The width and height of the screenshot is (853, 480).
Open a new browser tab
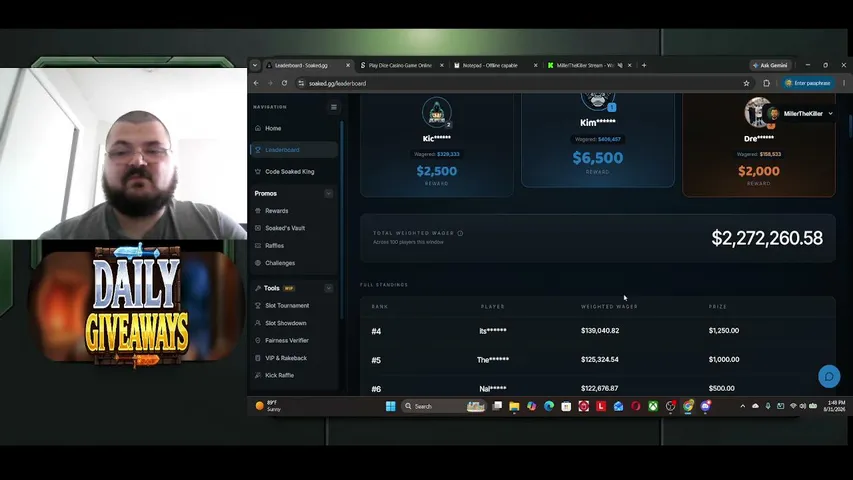click(644, 65)
